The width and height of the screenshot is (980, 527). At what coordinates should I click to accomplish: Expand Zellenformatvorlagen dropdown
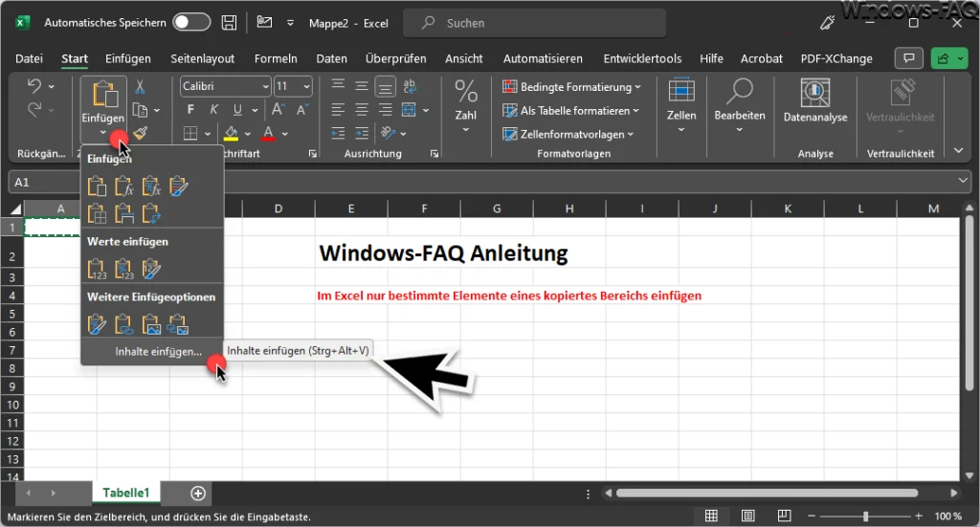pos(630,134)
